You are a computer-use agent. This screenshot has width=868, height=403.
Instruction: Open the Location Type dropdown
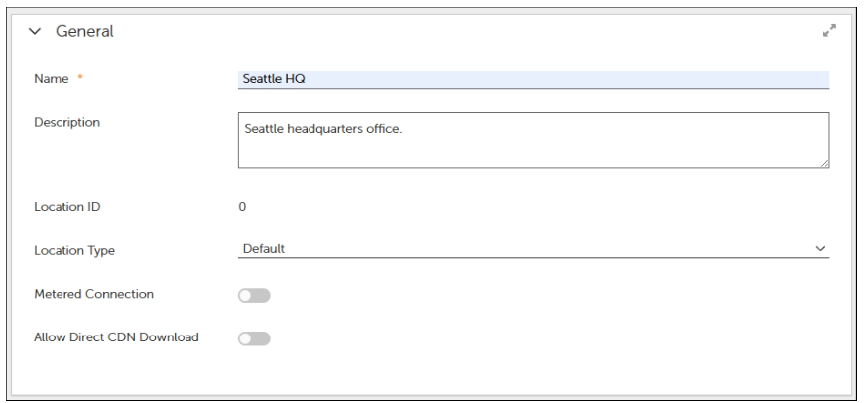(x=534, y=249)
